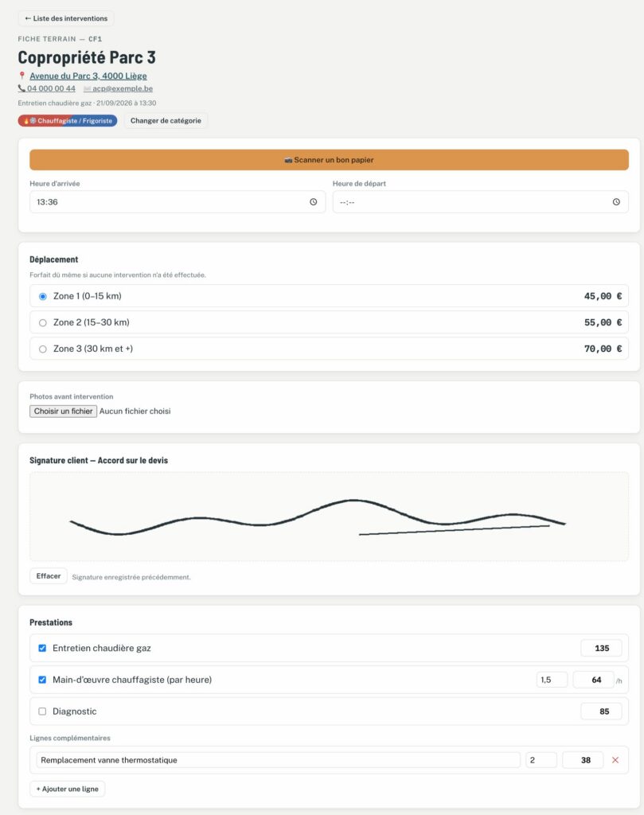
Task: Click the 45,00 € price of Zone 1
Action: pos(603,296)
